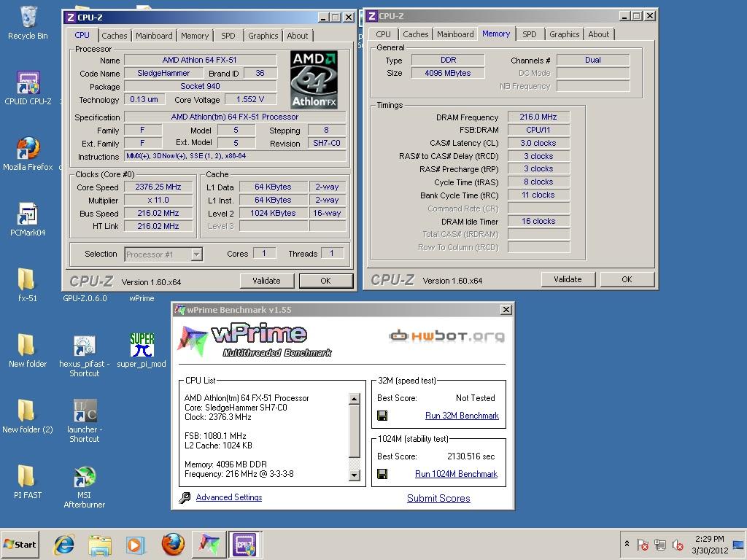Click the CAS# Latency 3.0 clocks value
This screenshot has width=747, height=560.
(538, 143)
